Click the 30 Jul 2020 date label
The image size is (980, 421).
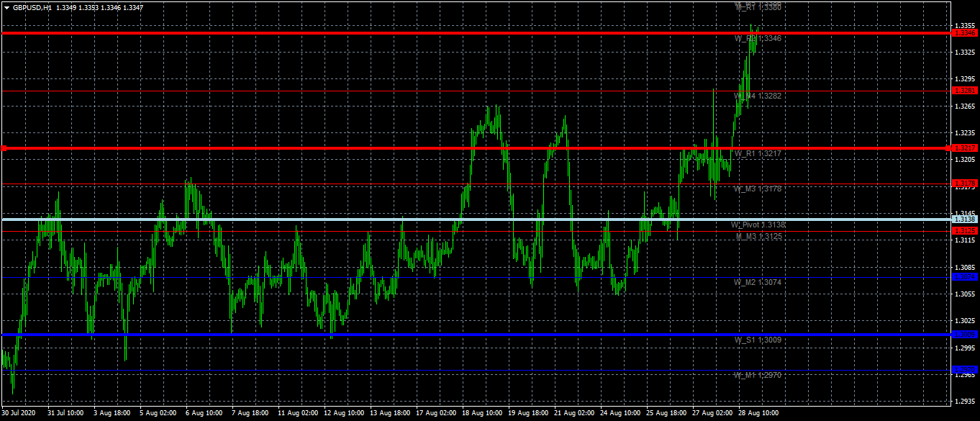18,414
